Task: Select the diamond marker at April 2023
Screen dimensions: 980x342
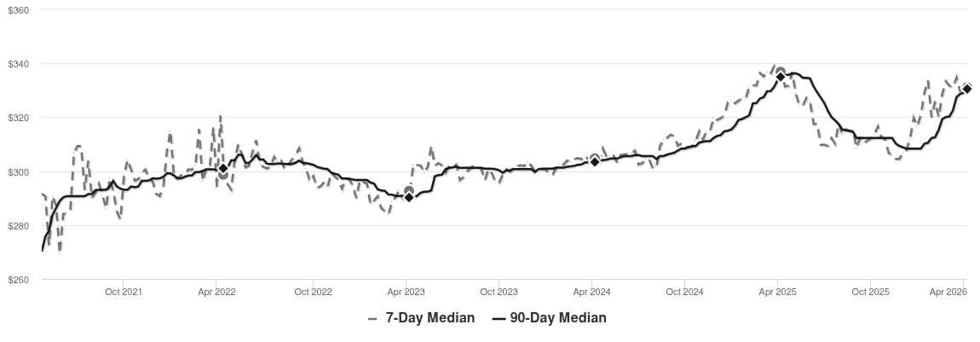Action: 409,197
